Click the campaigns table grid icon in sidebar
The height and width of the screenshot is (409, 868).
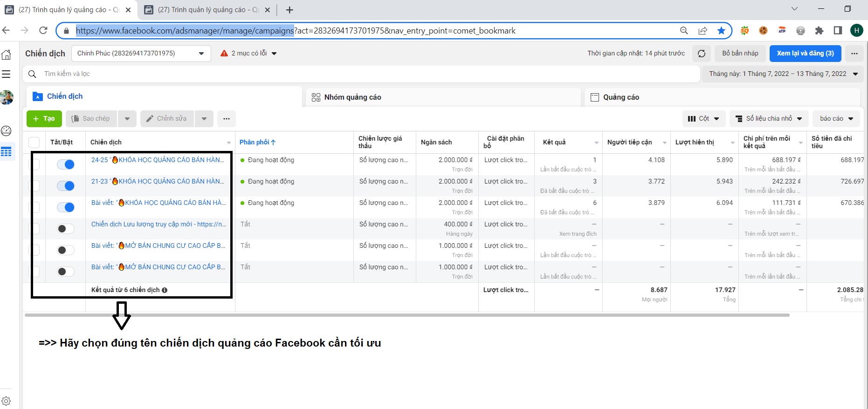(7, 152)
